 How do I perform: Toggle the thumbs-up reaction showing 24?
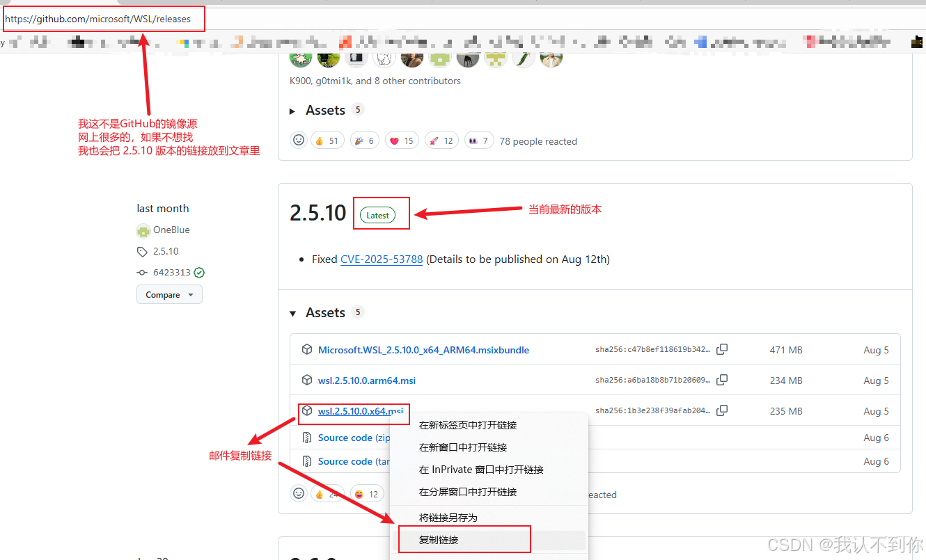327,494
